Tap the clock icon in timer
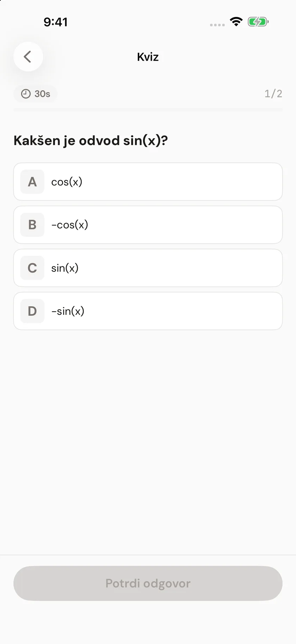 pos(26,94)
